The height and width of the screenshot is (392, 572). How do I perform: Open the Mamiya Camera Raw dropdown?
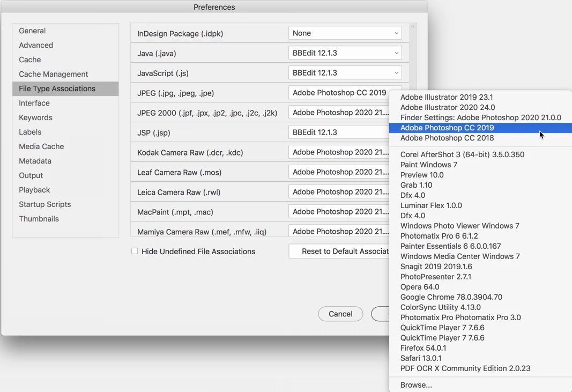click(x=339, y=231)
